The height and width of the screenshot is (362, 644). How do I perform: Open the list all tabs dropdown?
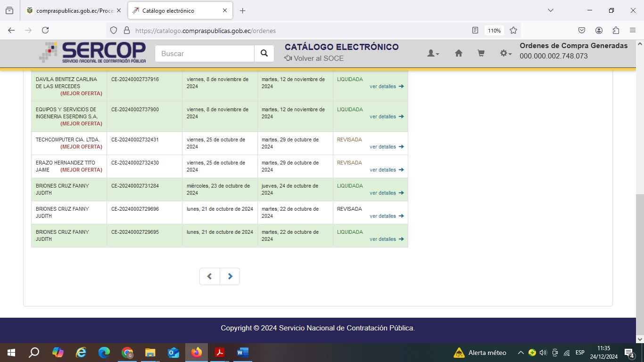pos(550,10)
